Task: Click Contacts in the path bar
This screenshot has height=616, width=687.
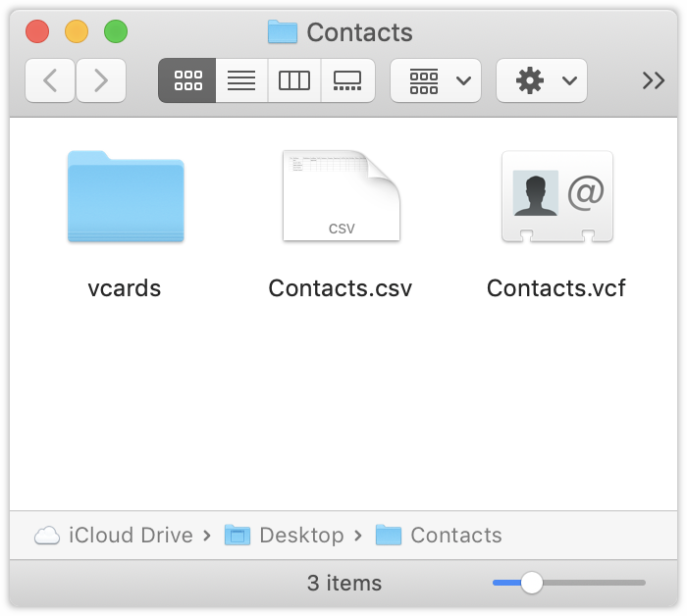Action: 439,535
